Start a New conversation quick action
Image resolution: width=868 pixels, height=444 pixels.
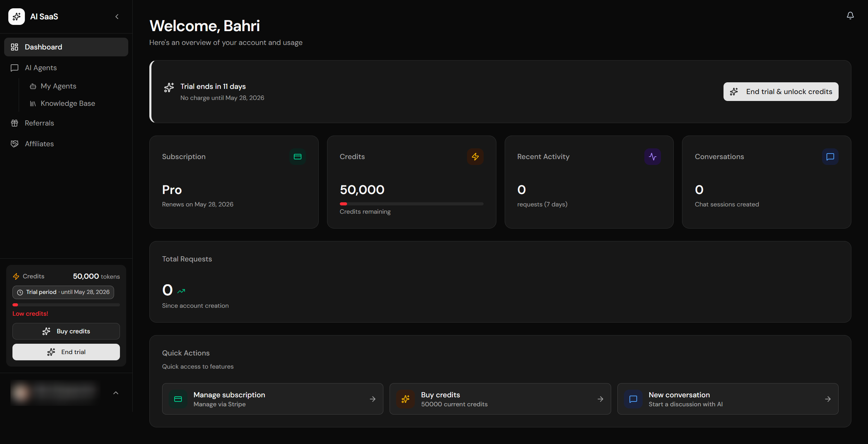coord(728,399)
